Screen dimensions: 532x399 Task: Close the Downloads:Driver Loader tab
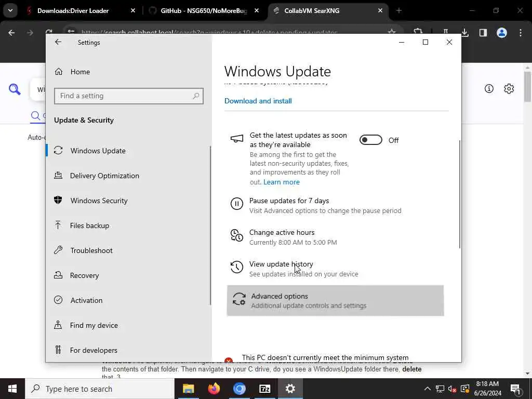(133, 10)
